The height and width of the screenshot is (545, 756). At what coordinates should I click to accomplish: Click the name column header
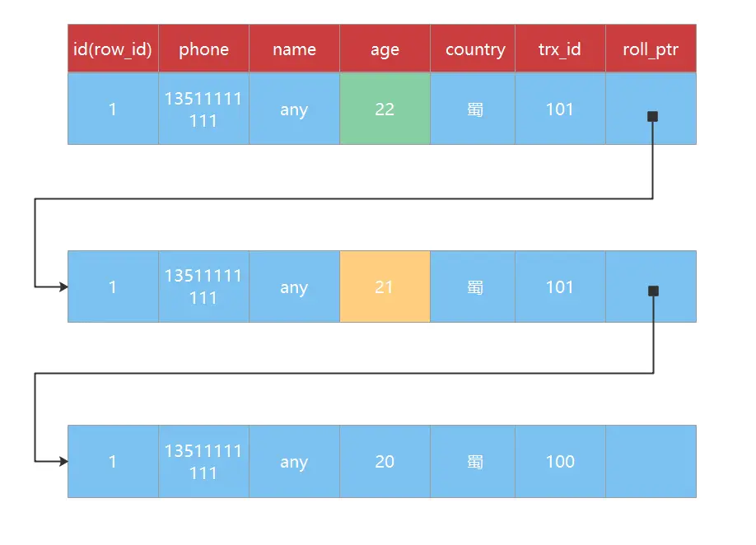(294, 49)
